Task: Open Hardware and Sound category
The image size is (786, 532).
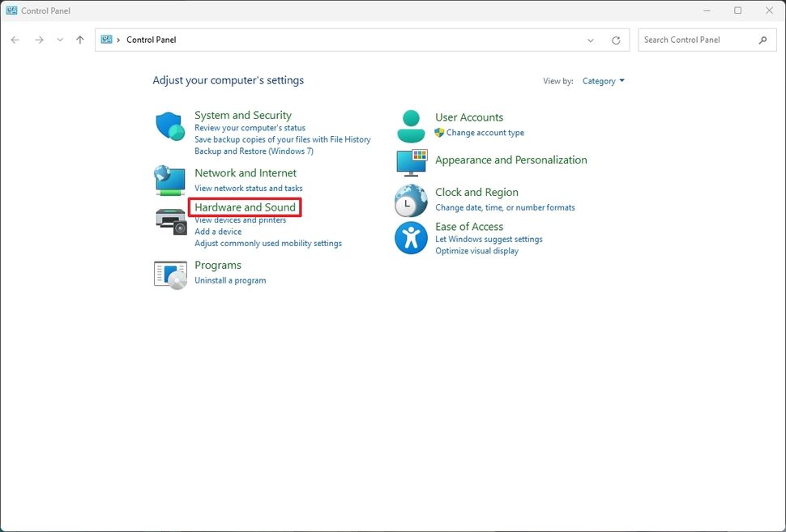Action: tap(245, 207)
